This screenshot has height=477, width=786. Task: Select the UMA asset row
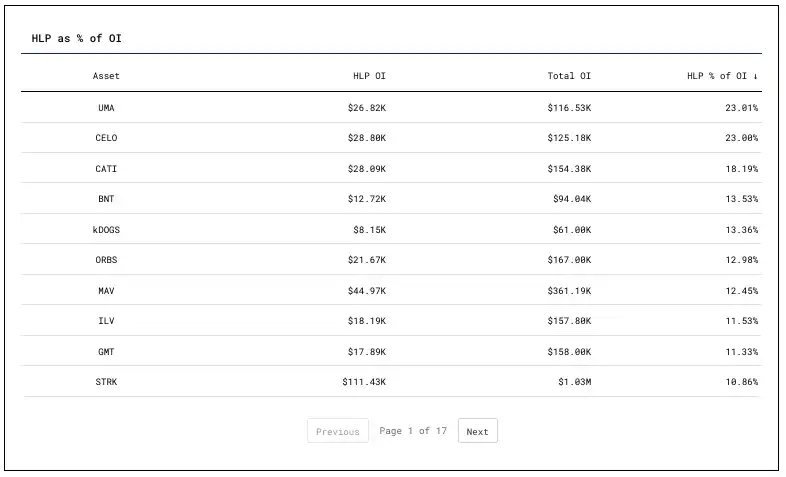point(106,107)
